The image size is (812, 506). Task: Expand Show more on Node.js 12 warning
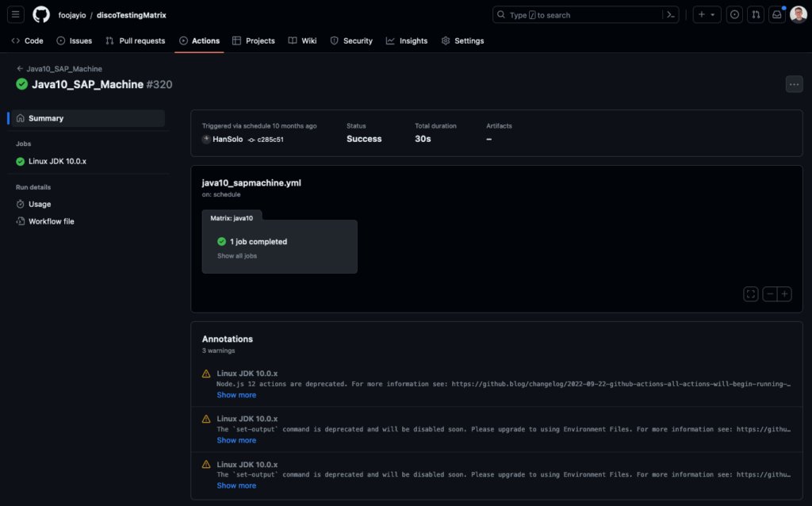point(236,395)
